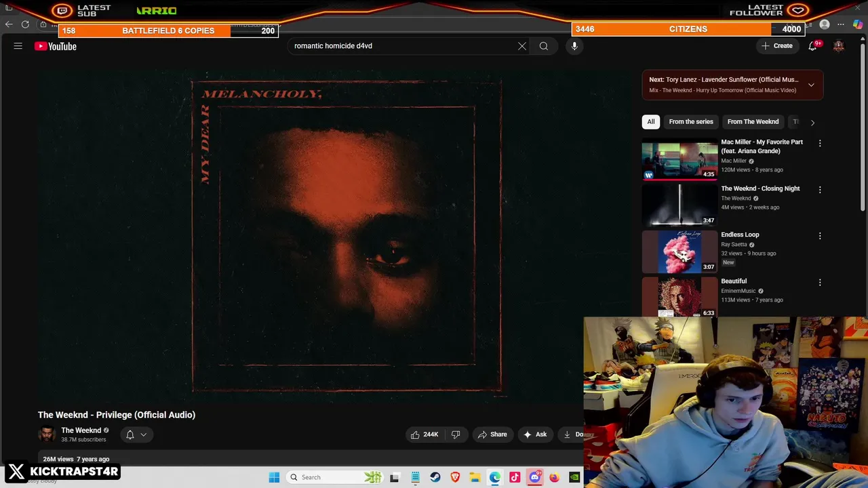Image resolution: width=868 pixels, height=488 pixels.
Task: Open Brave browser from the taskbar
Action: (x=455, y=477)
